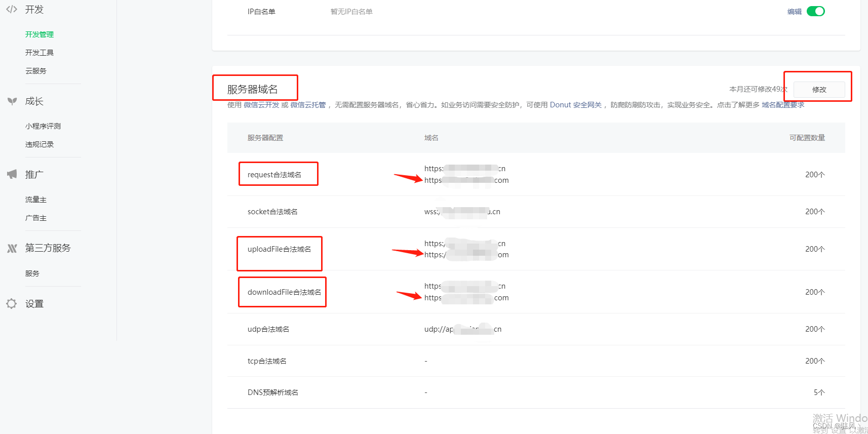Click the 成长 sprout icon in the sidebar

point(12,101)
